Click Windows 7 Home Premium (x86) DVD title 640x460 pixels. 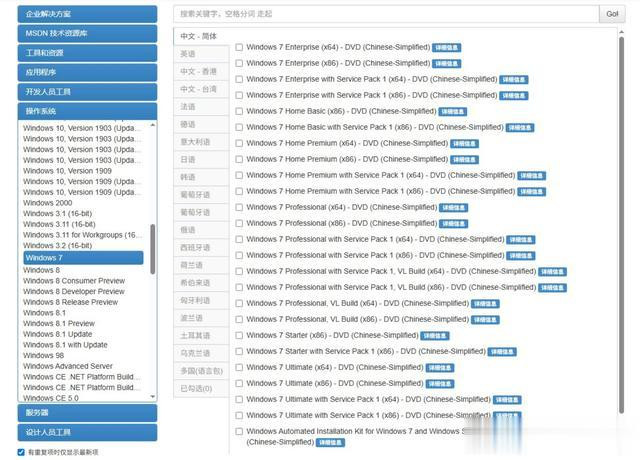point(347,159)
